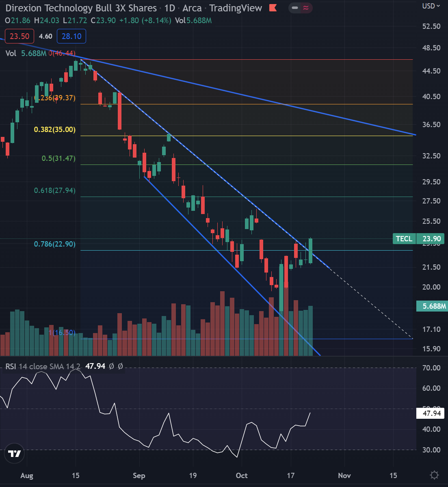Click the closing price C23.90 value
Screen dimensions: 448x487
click(103, 20)
